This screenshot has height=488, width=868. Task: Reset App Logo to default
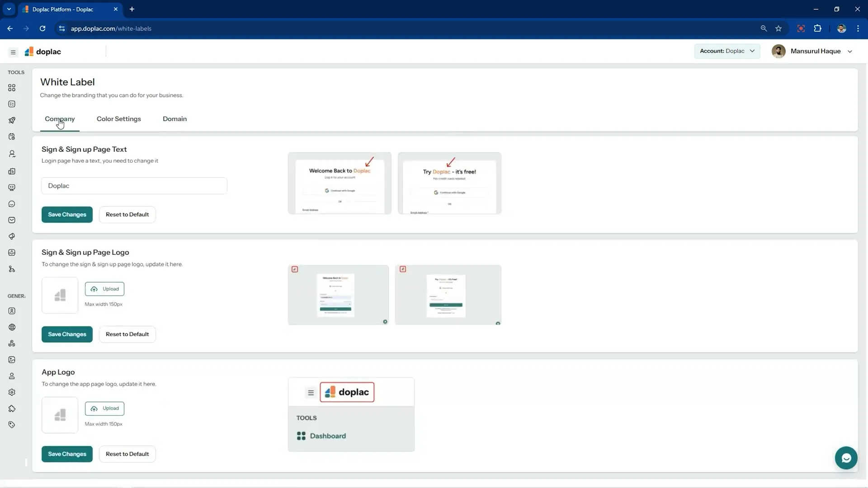click(127, 454)
